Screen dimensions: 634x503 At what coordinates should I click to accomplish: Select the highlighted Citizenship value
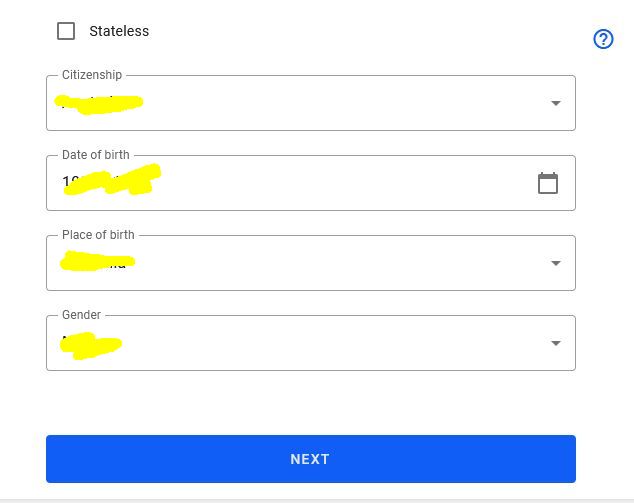tap(99, 104)
